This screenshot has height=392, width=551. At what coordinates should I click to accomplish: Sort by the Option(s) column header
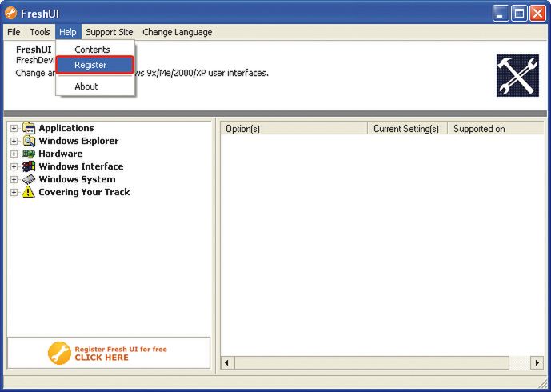click(x=293, y=129)
